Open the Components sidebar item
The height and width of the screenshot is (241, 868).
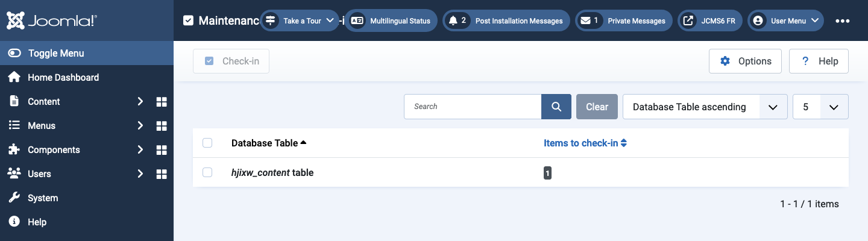[54, 149]
